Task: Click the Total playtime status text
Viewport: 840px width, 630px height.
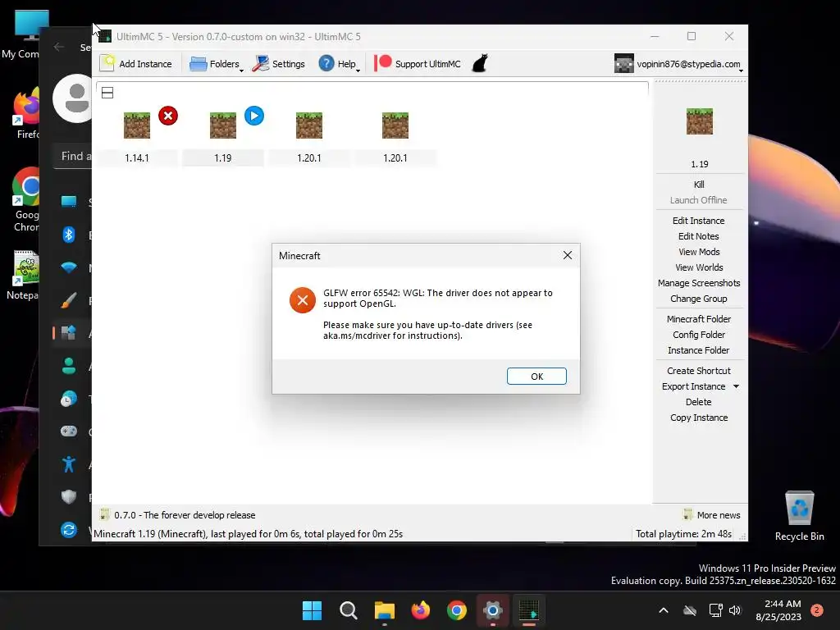Action: point(683,534)
